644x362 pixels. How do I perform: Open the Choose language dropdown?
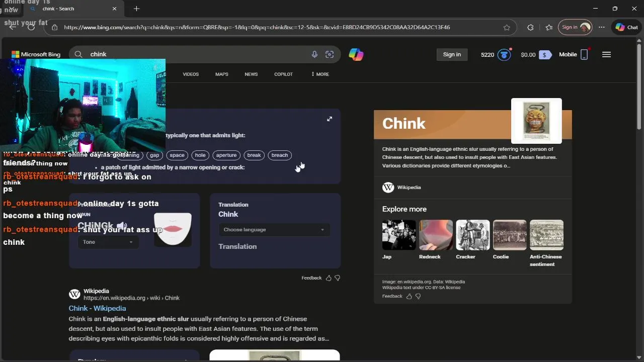click(x=274, y=230)
